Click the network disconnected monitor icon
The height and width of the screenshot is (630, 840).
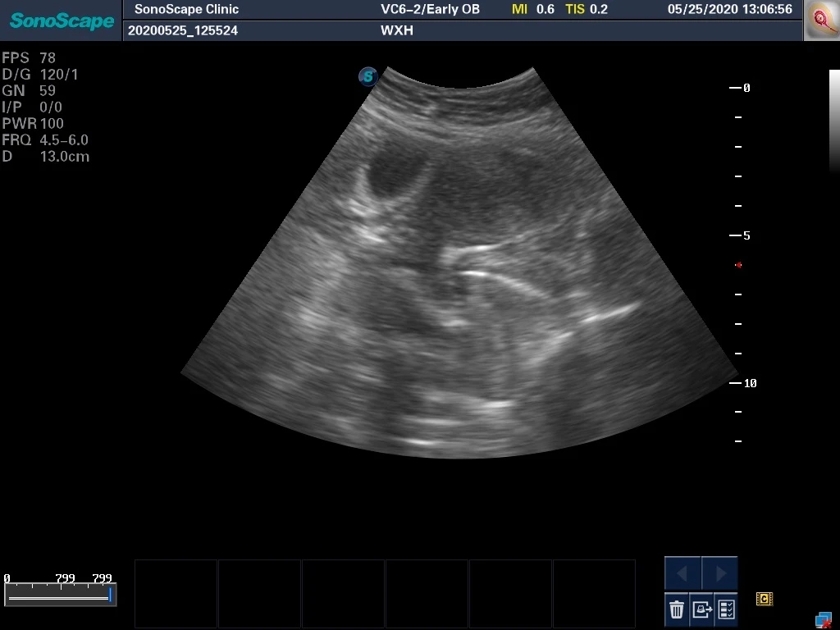[x=823, y=619]
